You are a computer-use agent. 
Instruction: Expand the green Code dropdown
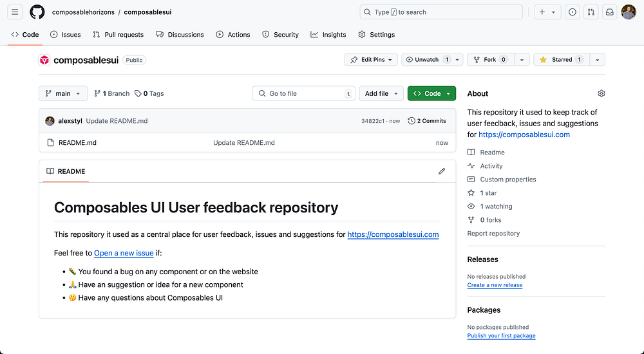[x=431, y=93]
